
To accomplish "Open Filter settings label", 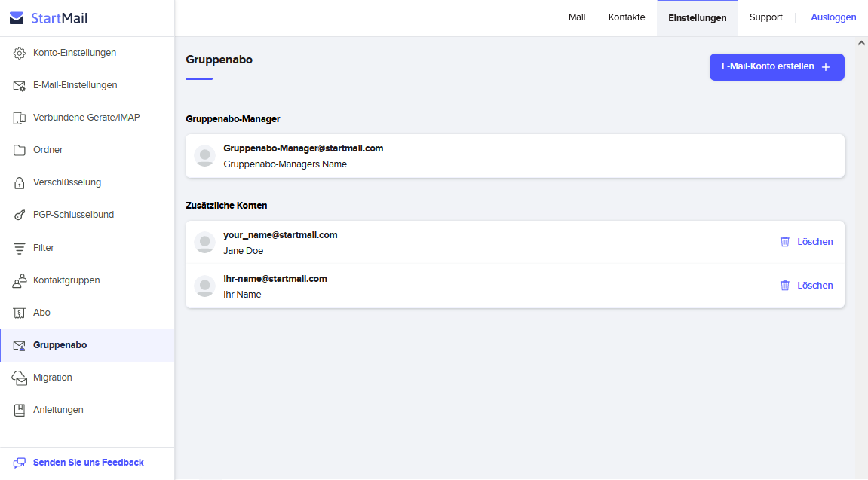I will pos(43,249).
